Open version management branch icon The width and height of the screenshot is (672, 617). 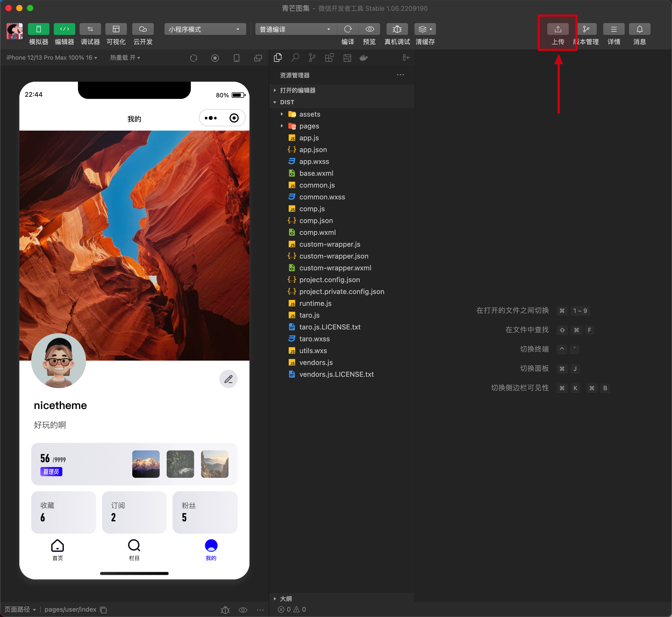[x=586, y=29]
